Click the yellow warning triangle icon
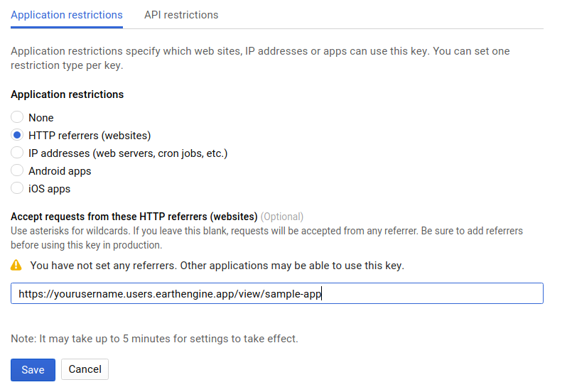 (x=16, y=266)
